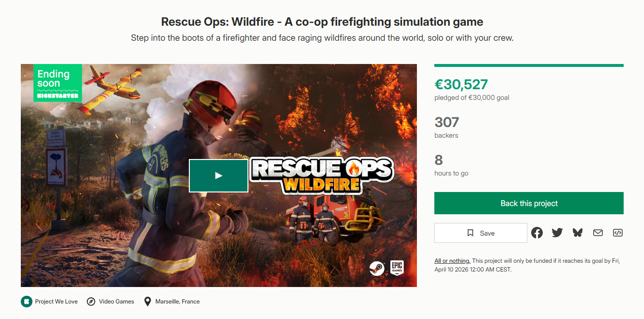Share project via Bluesky butterfly icon
Image resolution: width=644 pixels, height=319 pixels.
pyautogui.click(x=577, y=233)
